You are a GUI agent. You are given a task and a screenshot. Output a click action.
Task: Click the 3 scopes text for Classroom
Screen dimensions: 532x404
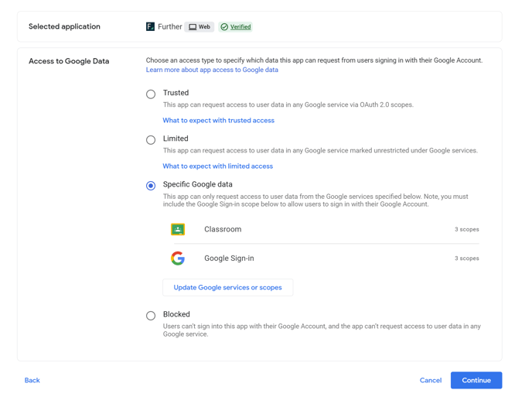[467, 230]
